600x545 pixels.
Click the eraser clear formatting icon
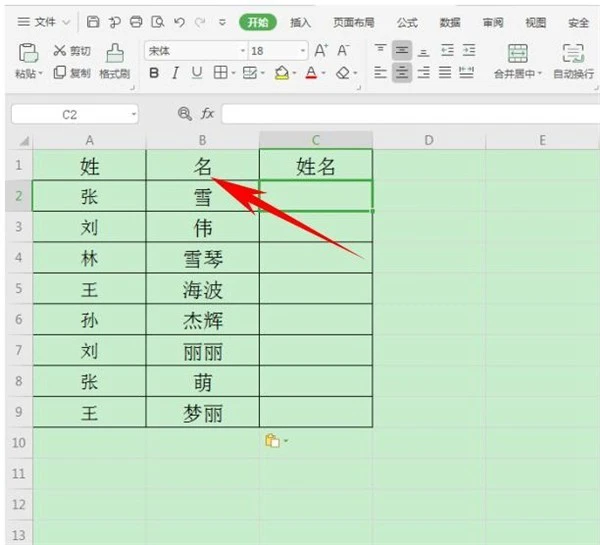click(x=343, y=73)
